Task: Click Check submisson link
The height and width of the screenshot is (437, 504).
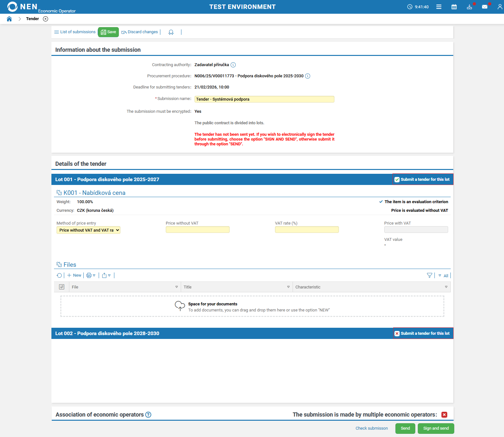Action: [372, 428]
